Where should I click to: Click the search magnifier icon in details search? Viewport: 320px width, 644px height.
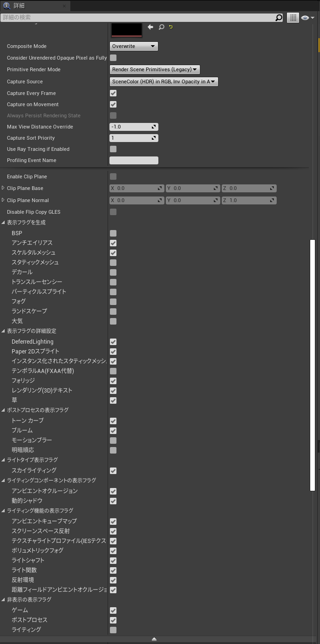tap(279, 18)
